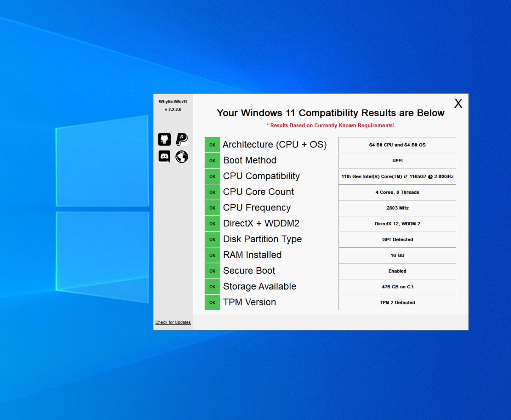Click the OK status for RAM Installed
511x420 pixels.
click(212, 255)
